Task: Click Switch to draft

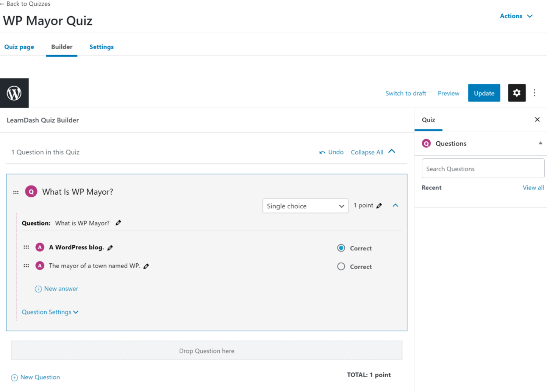Action: point(406,93)
